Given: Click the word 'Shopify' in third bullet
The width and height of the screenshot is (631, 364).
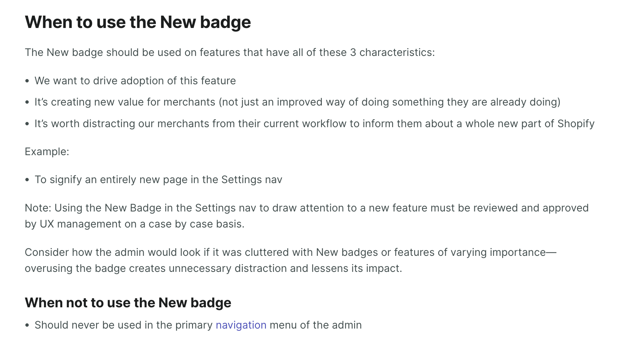Looking at the screenshot, I should [x=576, y=123].
